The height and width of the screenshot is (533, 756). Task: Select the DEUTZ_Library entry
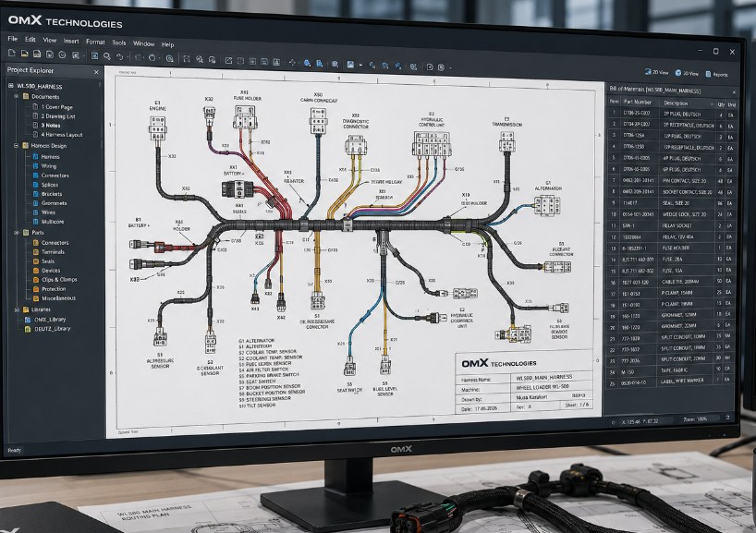[52, 329]
